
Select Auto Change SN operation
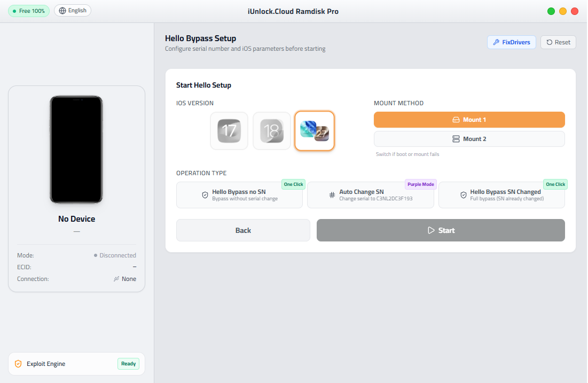coord(371,195)
